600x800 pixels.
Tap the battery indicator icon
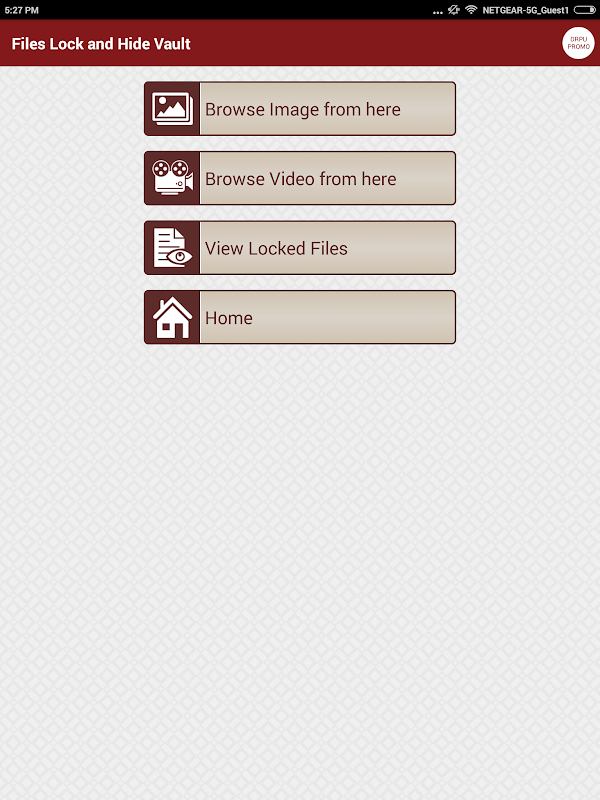(x=584, y=10)
